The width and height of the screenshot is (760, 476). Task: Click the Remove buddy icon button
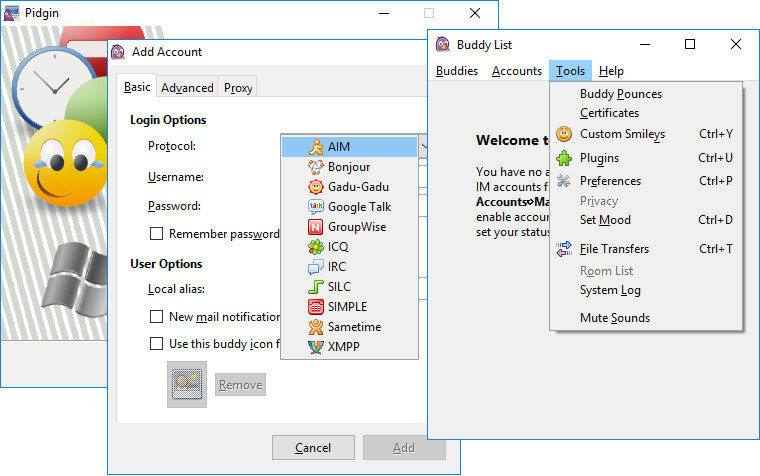click(x=240, y=385)
